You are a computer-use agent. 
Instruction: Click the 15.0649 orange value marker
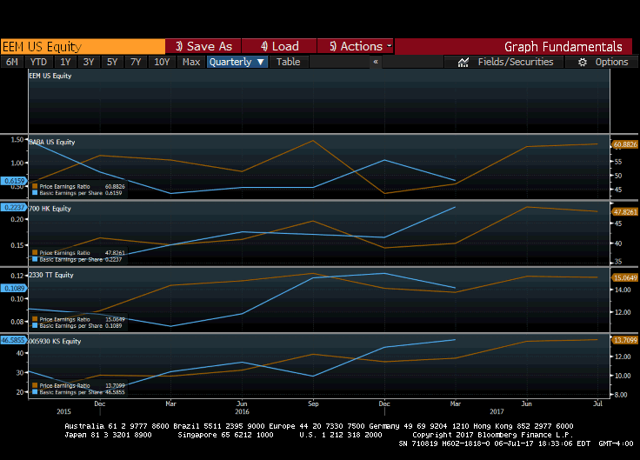(625, 278)
